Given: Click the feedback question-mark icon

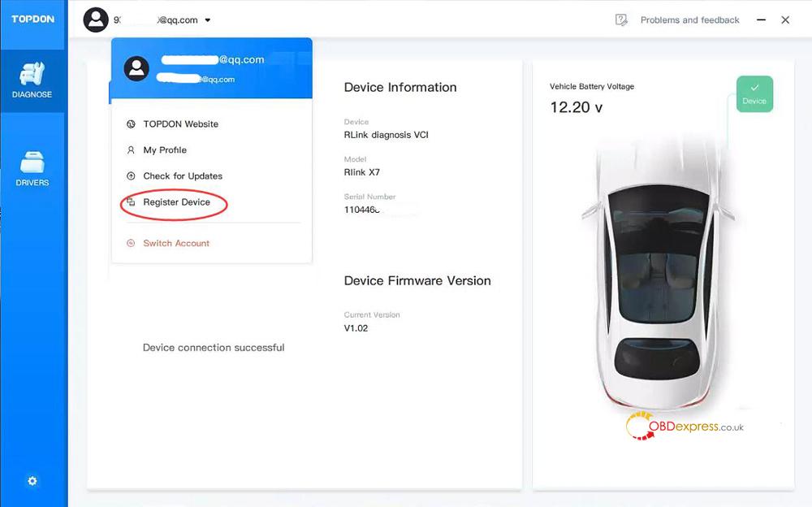Looking at the screenshot, I should (x=621, y=20).
